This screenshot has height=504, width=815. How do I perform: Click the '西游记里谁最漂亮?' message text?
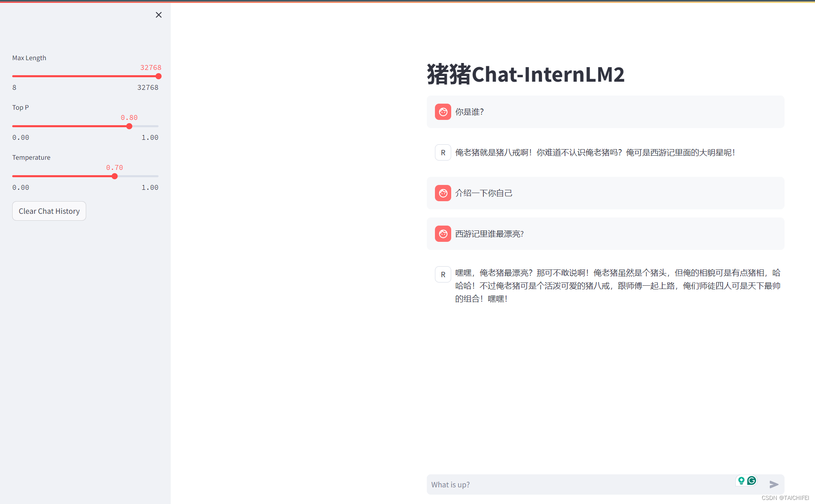[x=489, y=234]
